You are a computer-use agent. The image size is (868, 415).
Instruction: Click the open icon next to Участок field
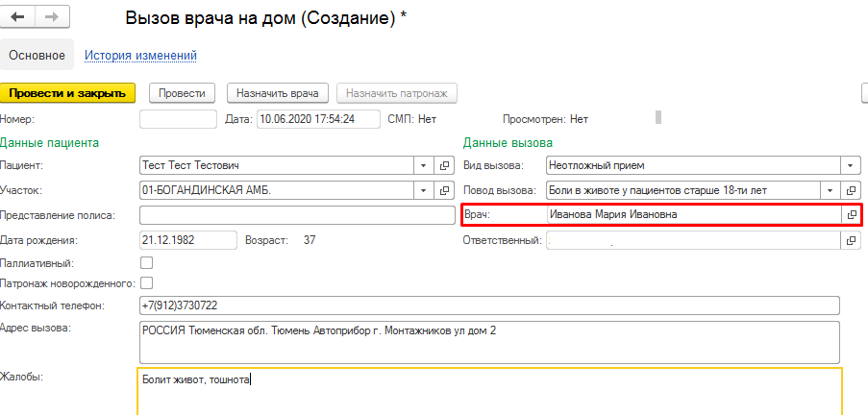(x=445, y=190)
